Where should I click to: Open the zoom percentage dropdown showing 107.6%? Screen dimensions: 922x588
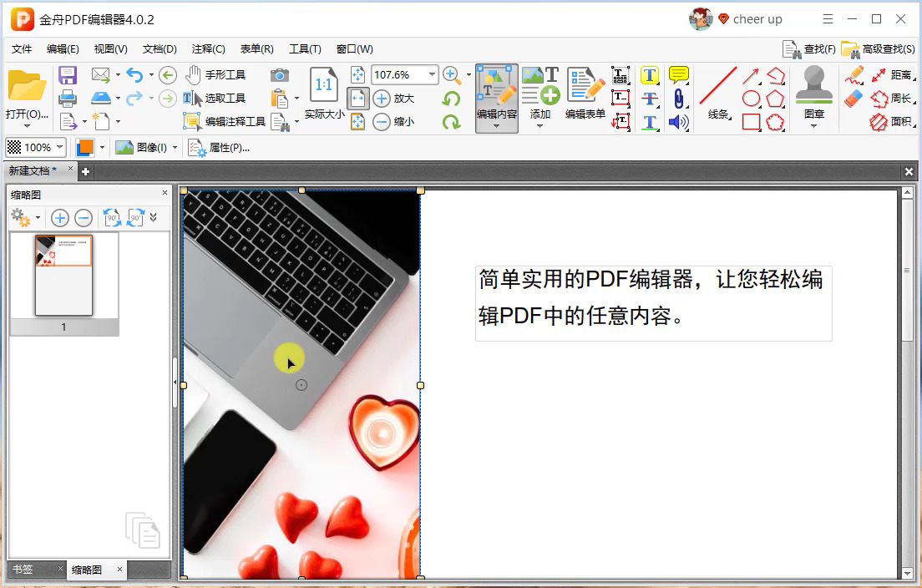click(x=431, y=74)
